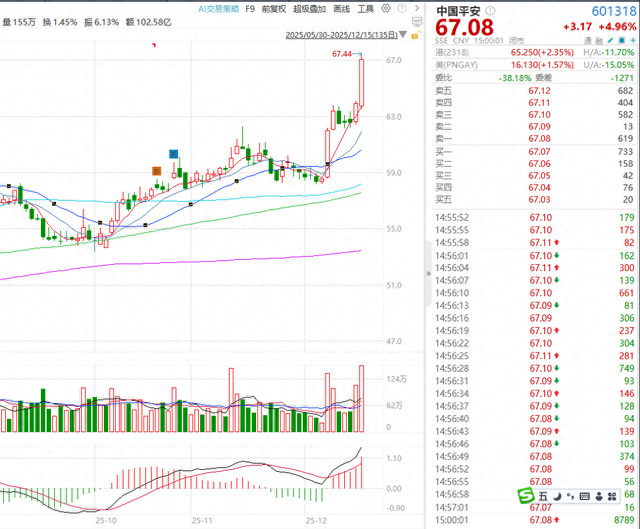The width and height of the screenshot is (640, 529).
Task: Click the 委比 value -38.18%
Action: (515, 78)
